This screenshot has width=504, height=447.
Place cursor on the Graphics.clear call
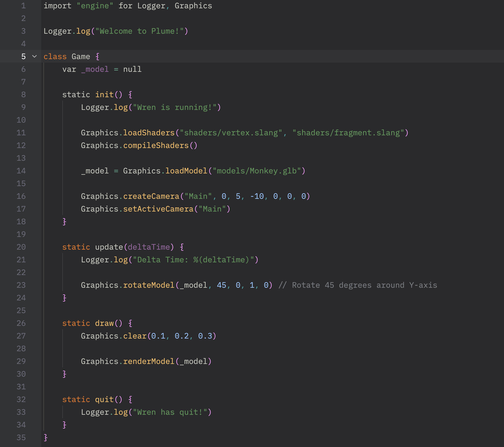pos(135,336)
